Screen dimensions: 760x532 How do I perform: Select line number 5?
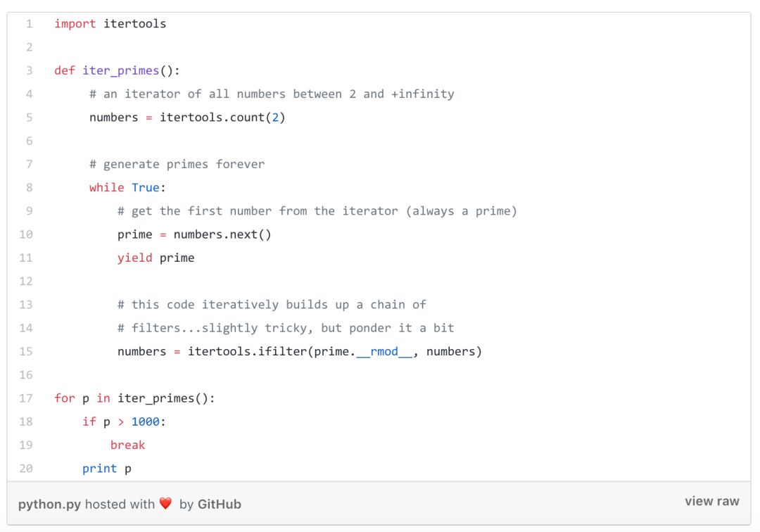point(29,118)
